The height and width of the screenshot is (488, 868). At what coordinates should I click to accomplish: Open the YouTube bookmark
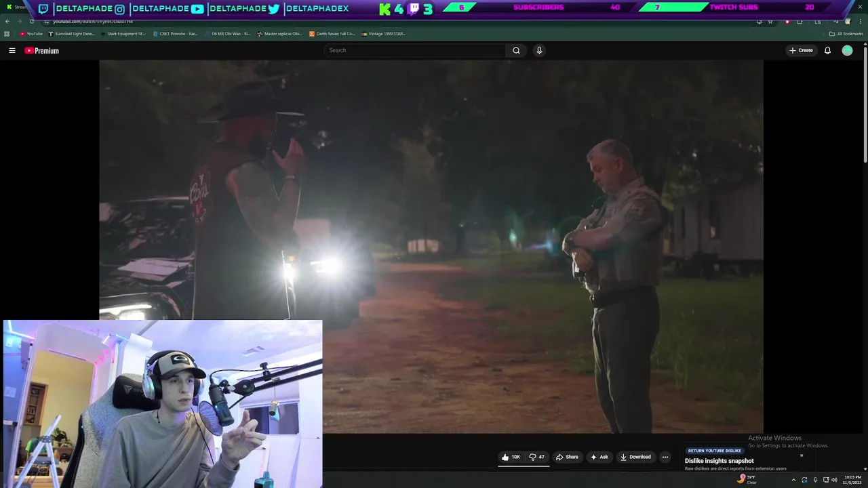pyautogui.click(x=31, y=33)
